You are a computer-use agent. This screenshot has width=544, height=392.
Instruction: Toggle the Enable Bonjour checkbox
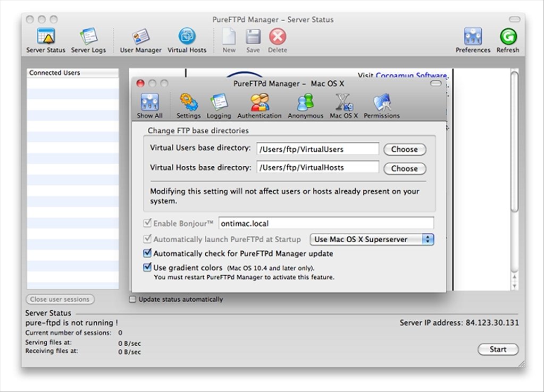click(x=147, y=223)
